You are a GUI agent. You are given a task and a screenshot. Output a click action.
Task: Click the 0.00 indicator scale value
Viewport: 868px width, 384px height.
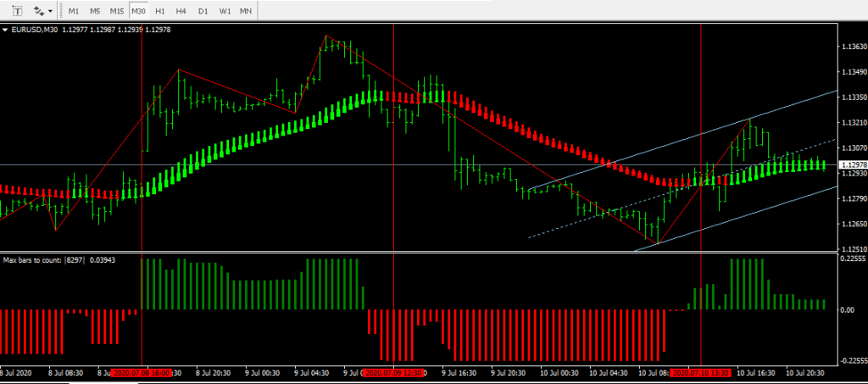click(848, 310)
